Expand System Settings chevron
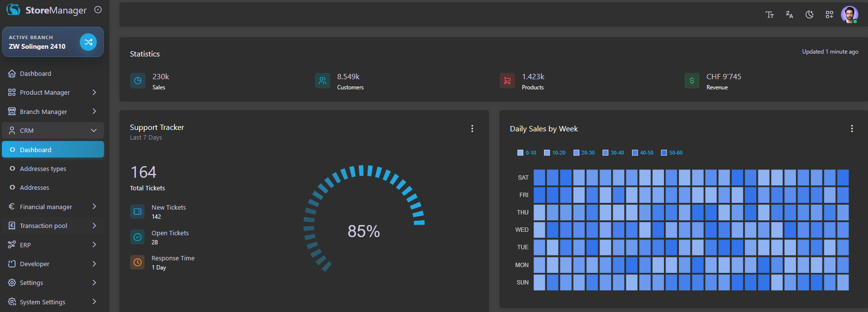The width and height of the screenshot is (868, 312). coord(94,302)
